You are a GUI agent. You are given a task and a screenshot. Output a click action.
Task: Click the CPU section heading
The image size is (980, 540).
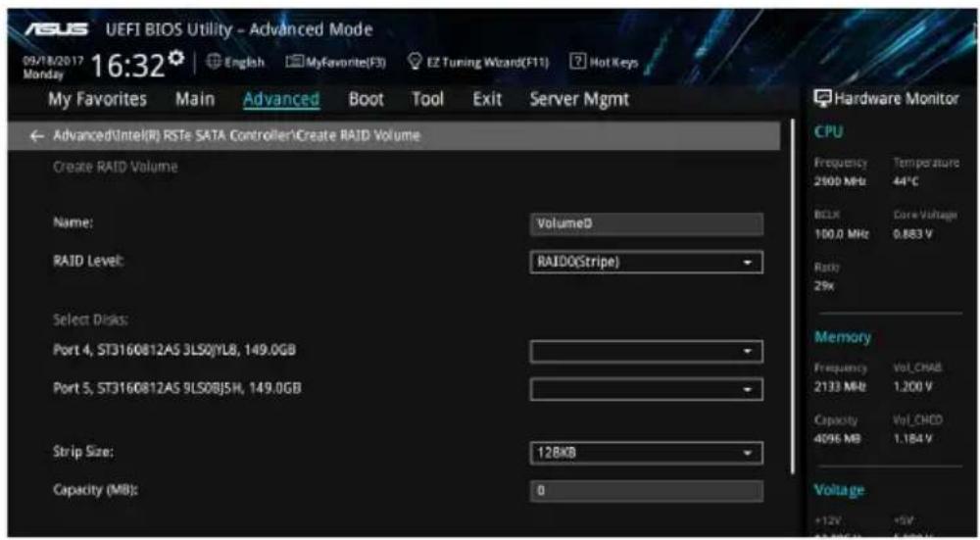(x=829, y=132)
